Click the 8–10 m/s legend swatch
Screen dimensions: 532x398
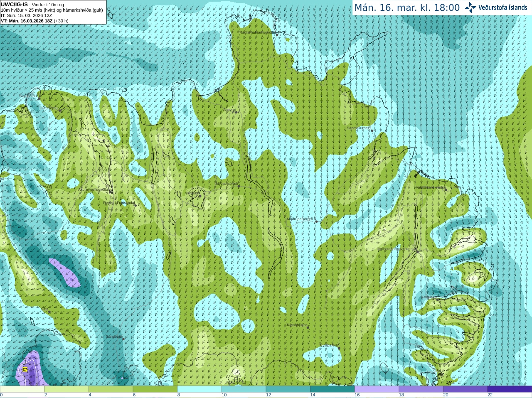pyautogui.click(x=199, y=389)
